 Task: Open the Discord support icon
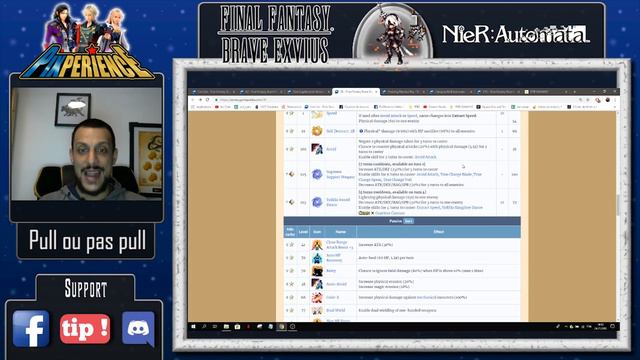point(138,329)
